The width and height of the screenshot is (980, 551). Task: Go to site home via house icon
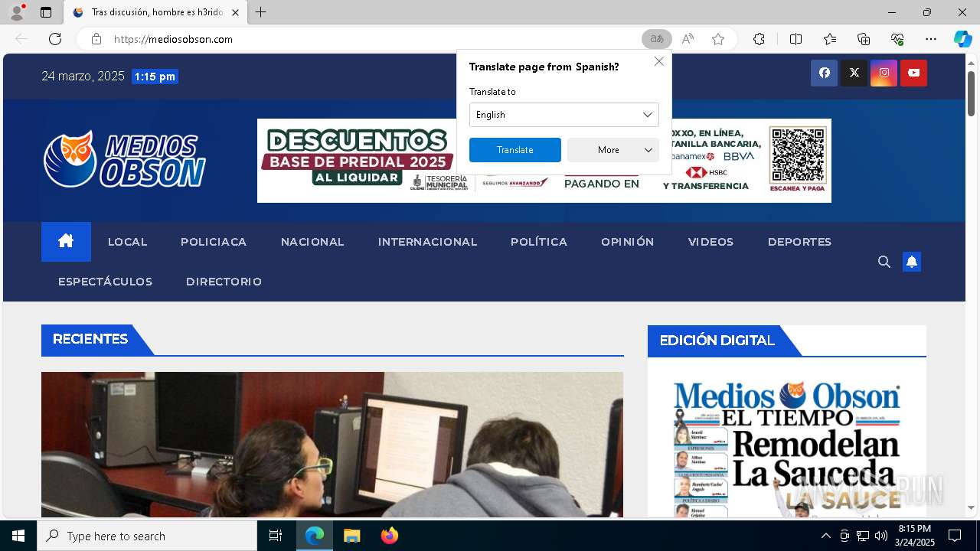point(66,242)
